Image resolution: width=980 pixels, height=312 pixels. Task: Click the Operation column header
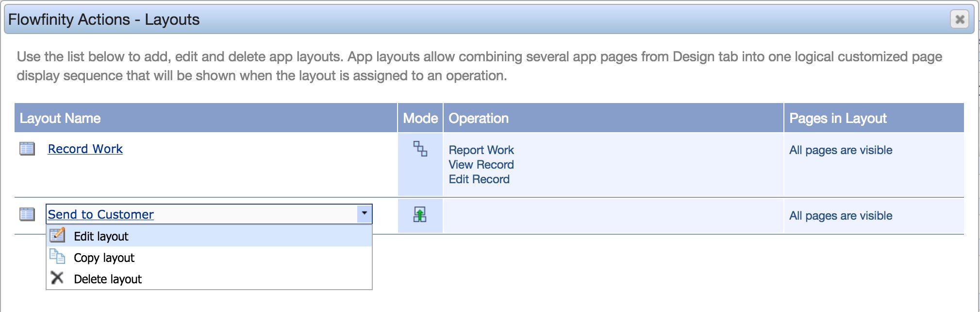pos(479,119)
